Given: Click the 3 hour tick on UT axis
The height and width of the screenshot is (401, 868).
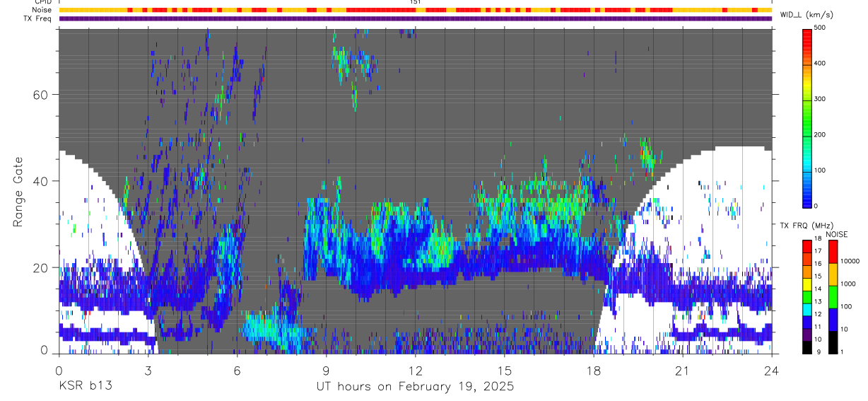Looking at the screenshot, I should (148, 369).
